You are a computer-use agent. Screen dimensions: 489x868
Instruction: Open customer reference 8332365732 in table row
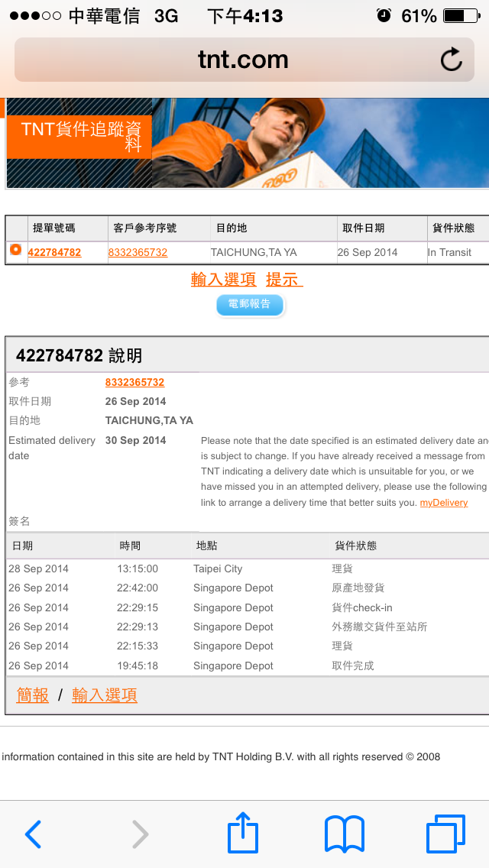(x=138, y=252)
